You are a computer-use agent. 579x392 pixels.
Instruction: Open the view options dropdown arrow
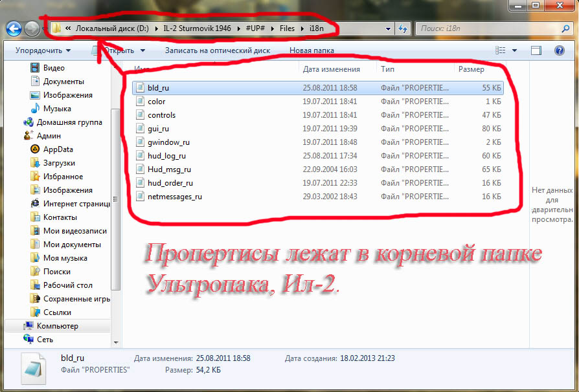coord(514,50)
